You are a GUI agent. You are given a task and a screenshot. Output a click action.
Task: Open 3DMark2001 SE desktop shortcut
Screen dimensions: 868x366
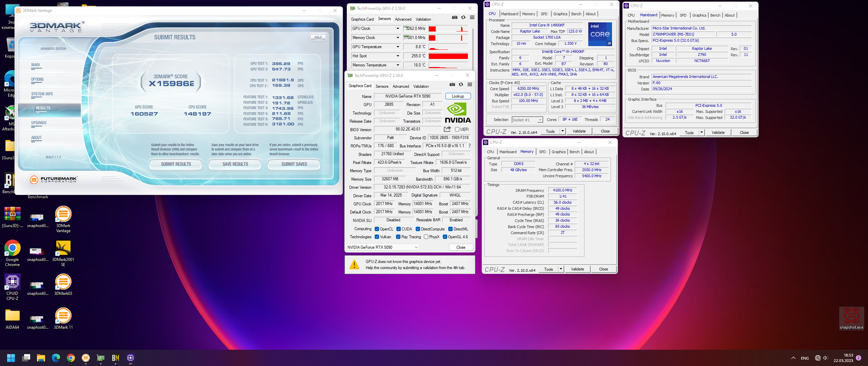point(63,253)
